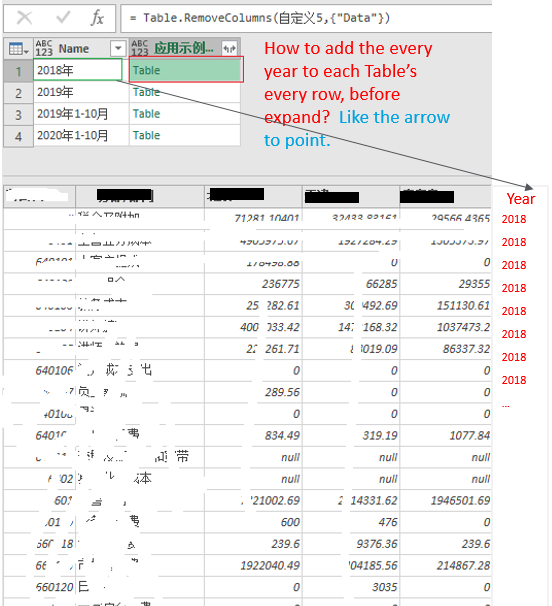Select the cell 2019年1-10月

[x=81, y=114]
